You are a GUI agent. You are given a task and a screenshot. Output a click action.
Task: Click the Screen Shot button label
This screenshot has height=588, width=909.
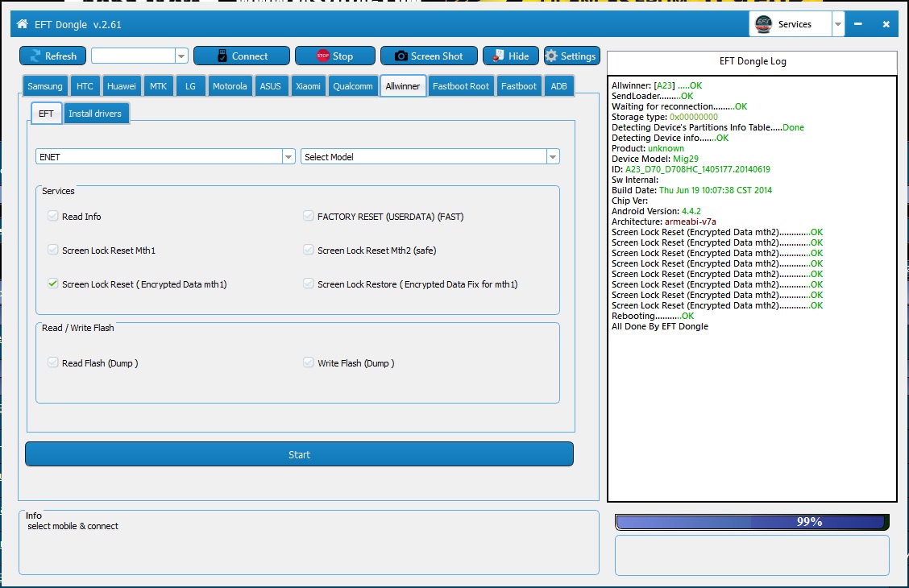tap(437, 56)
